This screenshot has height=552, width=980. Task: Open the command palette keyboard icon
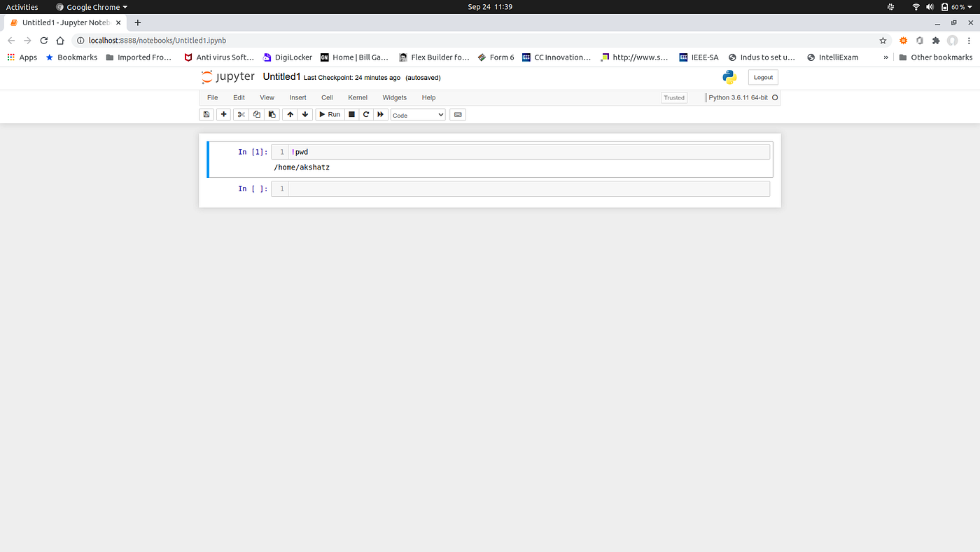pyautogui.click(x=457, y=114)
